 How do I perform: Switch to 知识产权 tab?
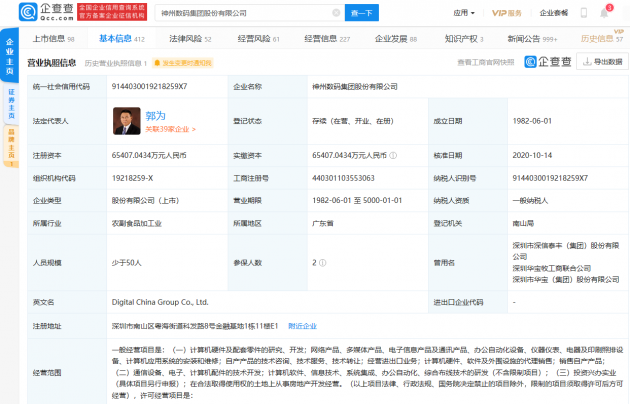[464, 39]
